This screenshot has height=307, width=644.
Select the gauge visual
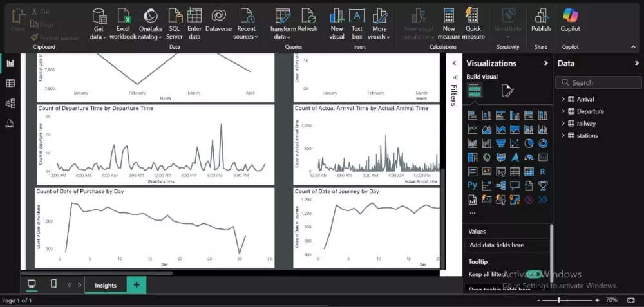(x=529, y=157)
